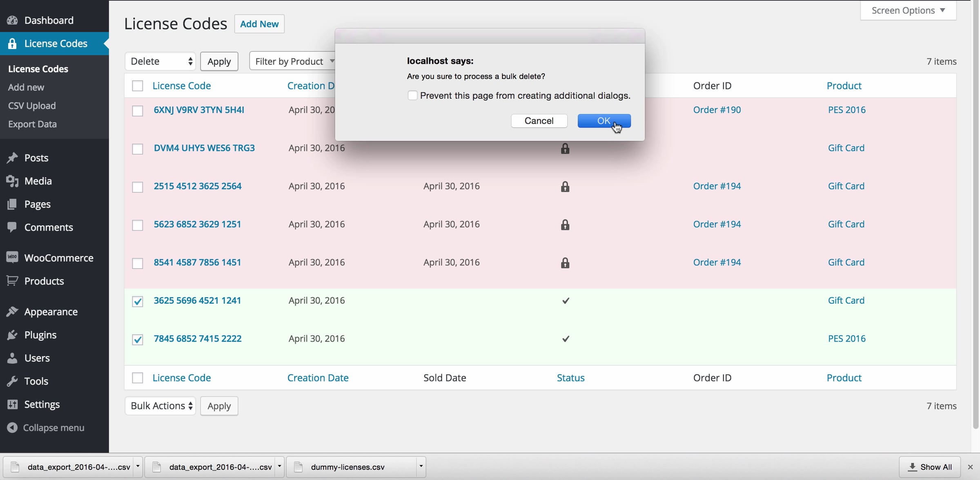Click lock status icon for 8541 4587 7856 1451
Viewport: 980px width, 480px height.
[565, 262]
